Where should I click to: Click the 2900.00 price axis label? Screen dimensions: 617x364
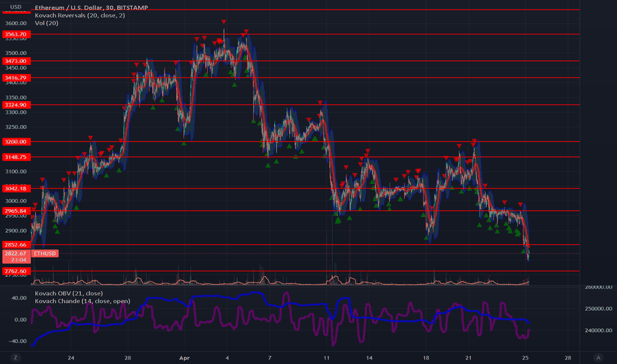16,230
